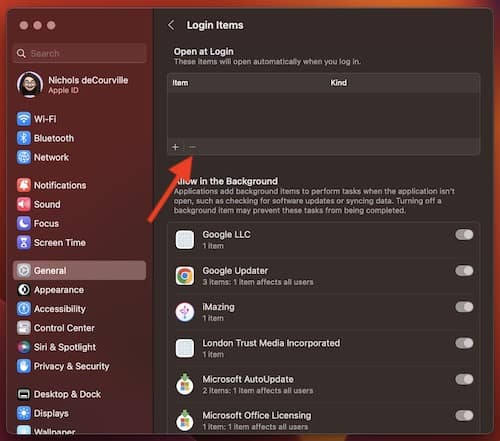Click the Desktop & Dock icon
Viewport: 500px width, 441px height.
click(24, 394)
